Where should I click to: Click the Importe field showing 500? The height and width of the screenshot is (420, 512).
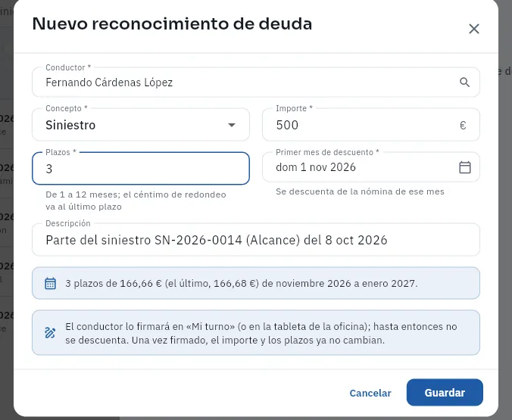click(371, 125)
